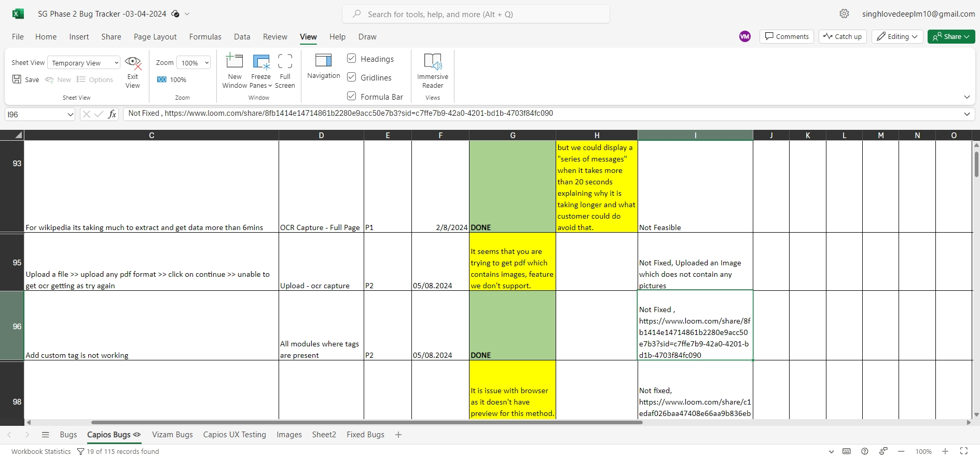The image size is (980, 457).
Task: Click status bar 100% zoom level
Action: (923, 451)
